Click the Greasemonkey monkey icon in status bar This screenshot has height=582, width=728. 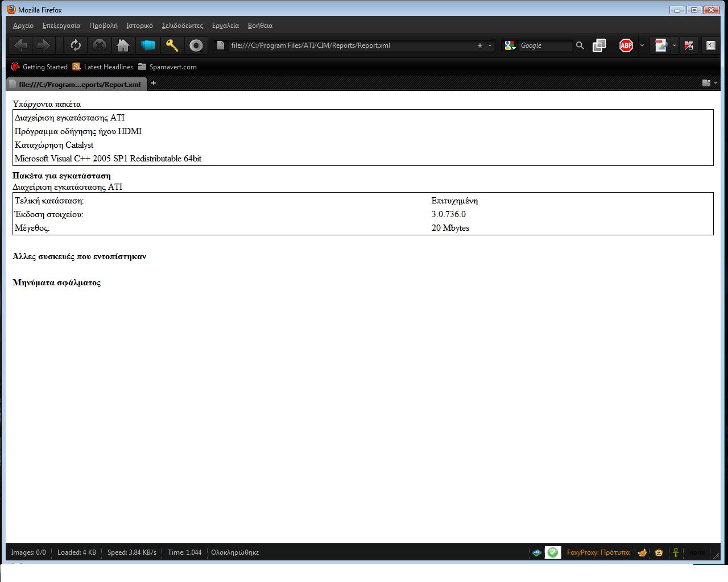[x=659, y=552]
